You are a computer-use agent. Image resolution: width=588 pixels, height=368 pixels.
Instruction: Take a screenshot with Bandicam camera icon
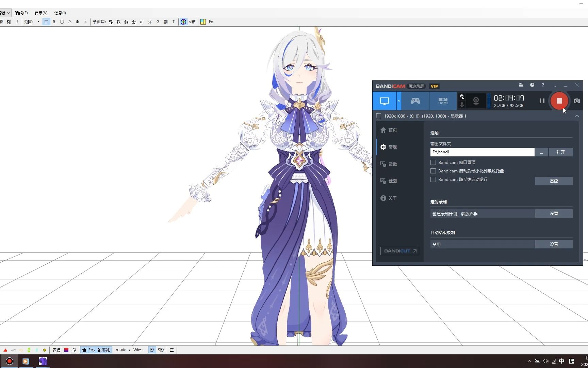point(576,101)
